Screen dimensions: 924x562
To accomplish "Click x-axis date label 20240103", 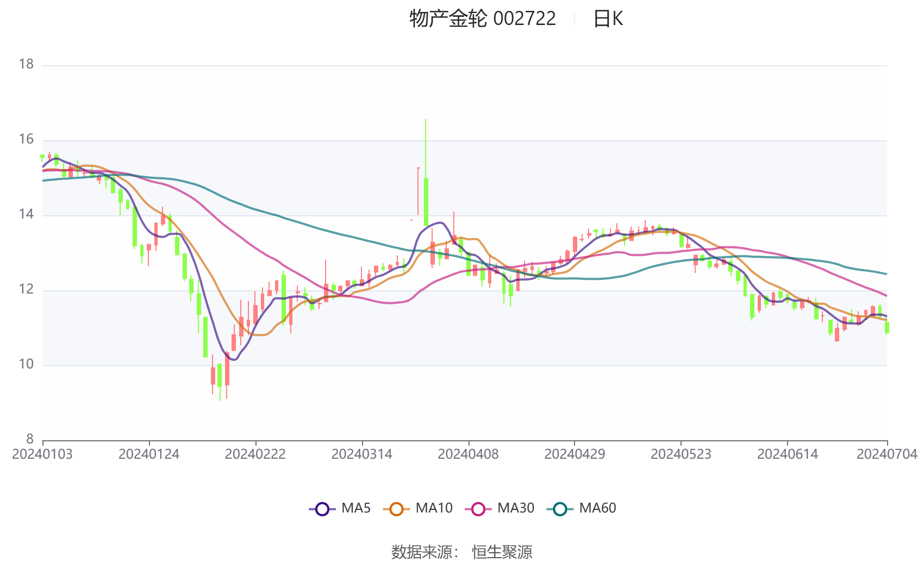I will point(42,454).
